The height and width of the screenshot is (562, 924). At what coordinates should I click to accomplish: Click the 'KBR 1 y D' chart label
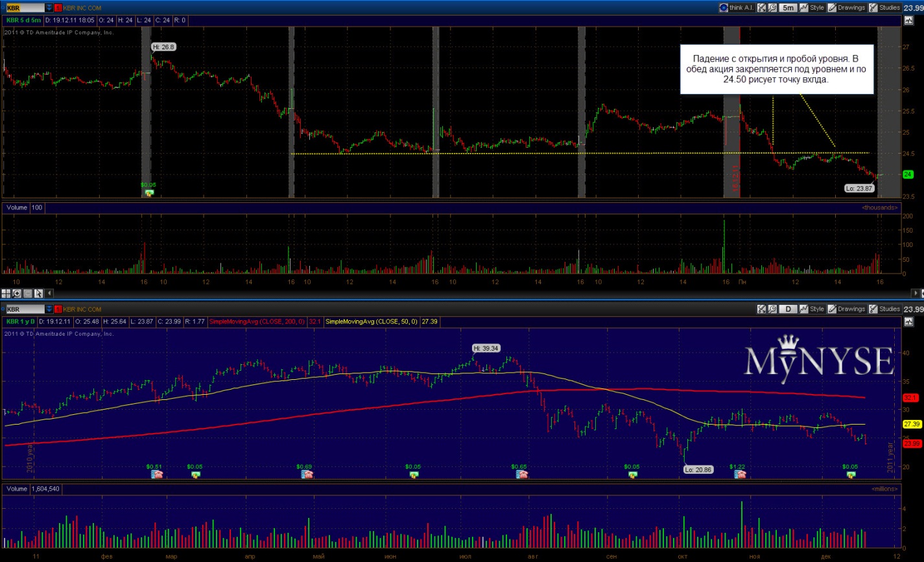click(x=21, y=322)
